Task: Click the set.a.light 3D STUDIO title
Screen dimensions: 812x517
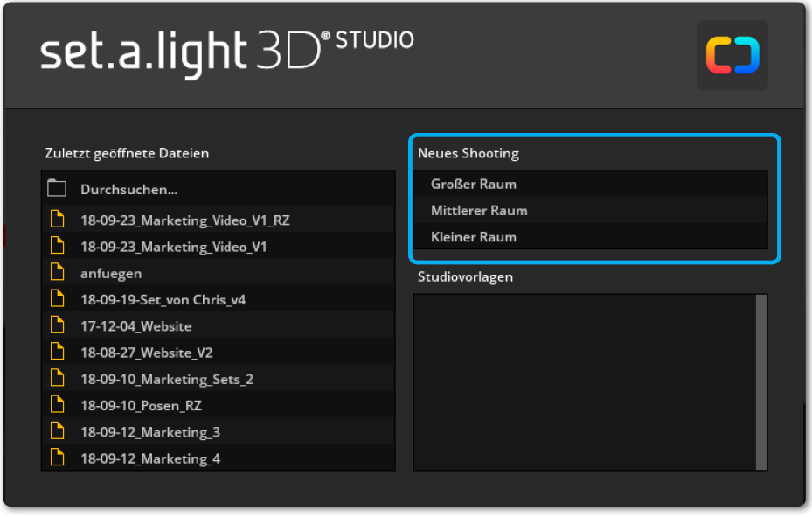Action: (x=227, y=52)
